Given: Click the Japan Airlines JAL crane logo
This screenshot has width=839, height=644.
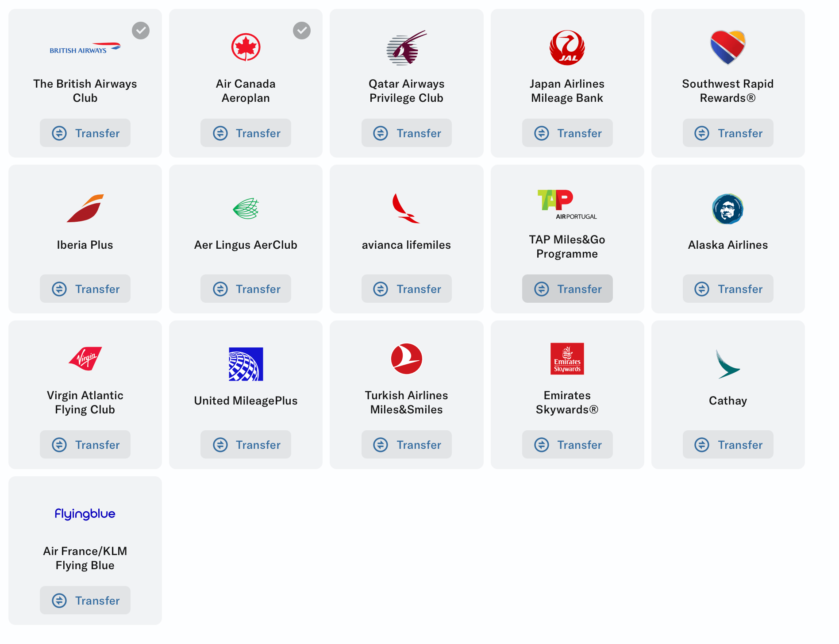Looking at the screenshot, I should [x=567, y=48].
